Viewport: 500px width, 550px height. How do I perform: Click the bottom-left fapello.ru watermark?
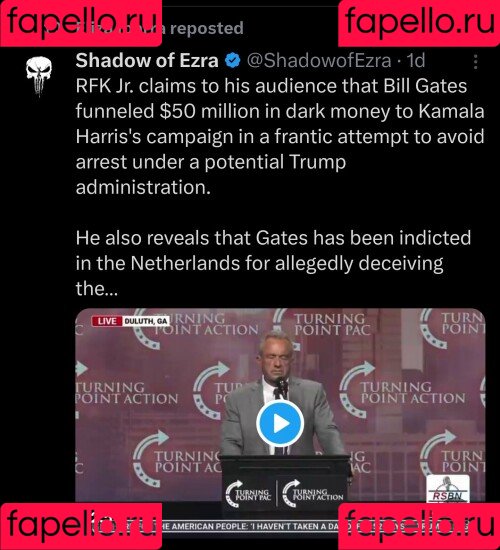coord(81,526)
